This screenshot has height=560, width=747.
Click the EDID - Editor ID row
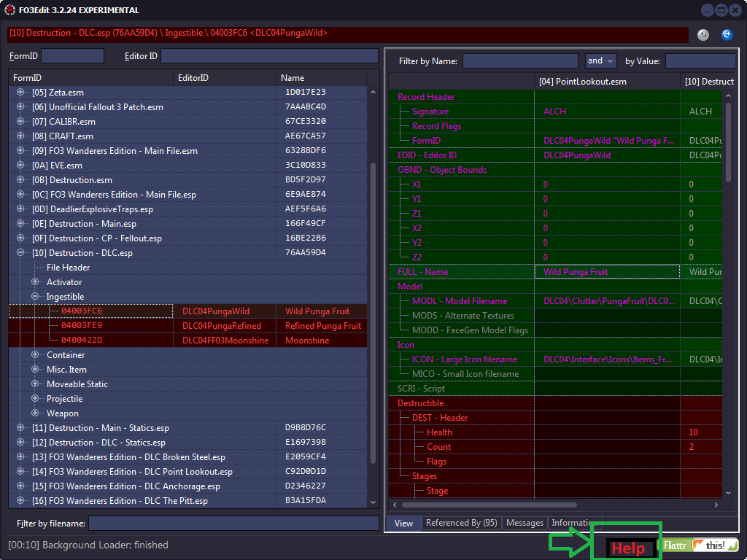(x=555, y=155)
